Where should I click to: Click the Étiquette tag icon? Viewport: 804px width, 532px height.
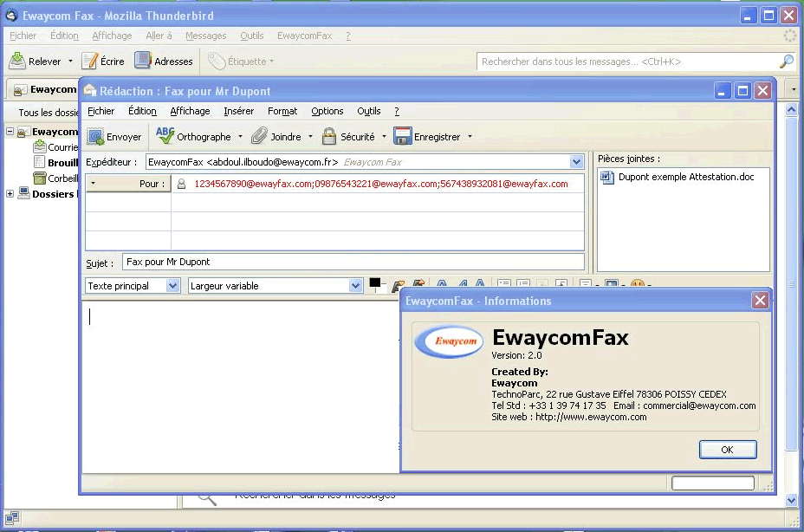(x=217, y=61)
